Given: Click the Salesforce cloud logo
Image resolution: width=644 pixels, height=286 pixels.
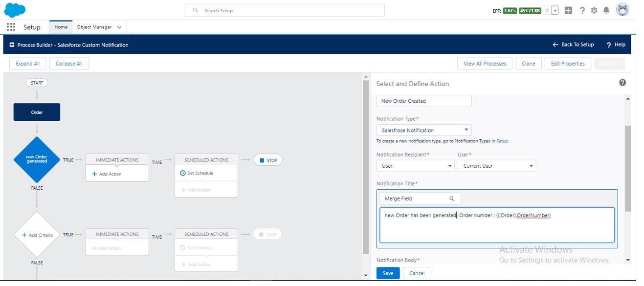Looking at the screenshot, I should click(x=15, y=10).
